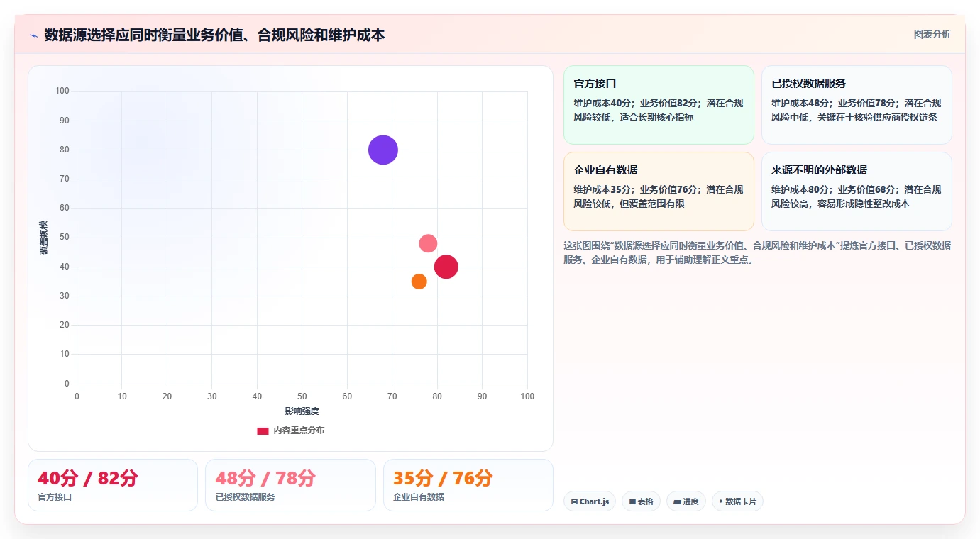
Task: Click the 内容重点分布 legend label
Action: (299, 430)
